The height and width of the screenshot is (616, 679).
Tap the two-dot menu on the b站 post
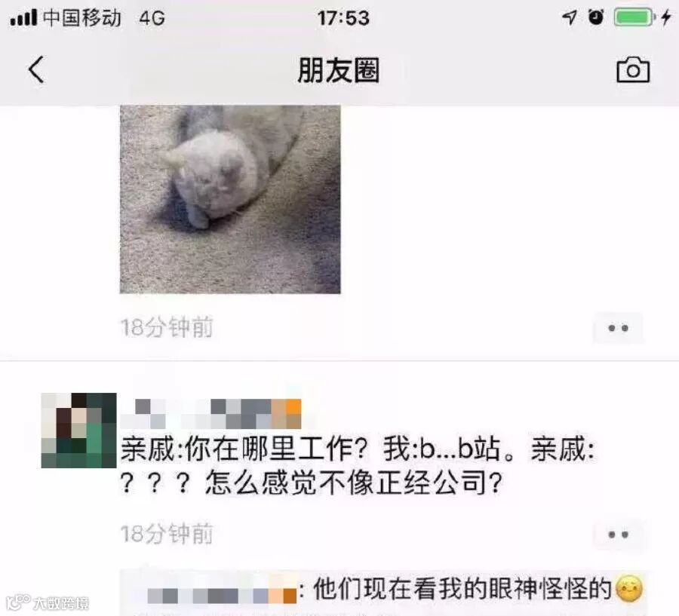click(x=618, y=535)
